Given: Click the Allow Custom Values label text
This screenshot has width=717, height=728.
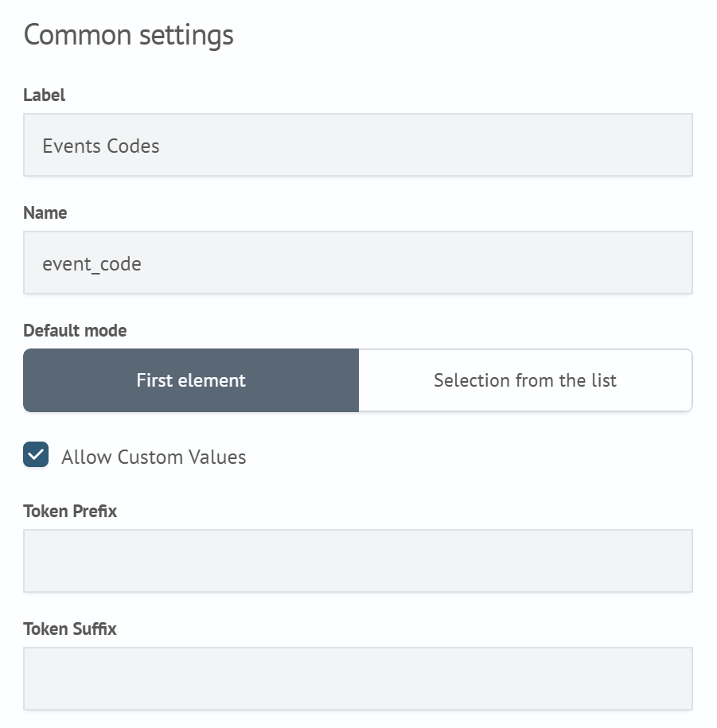Looking at the screenshot, I should tap(154, 457).
